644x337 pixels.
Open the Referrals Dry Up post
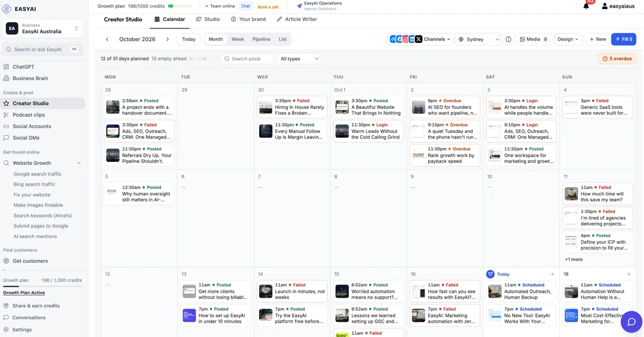pos(140,155)
